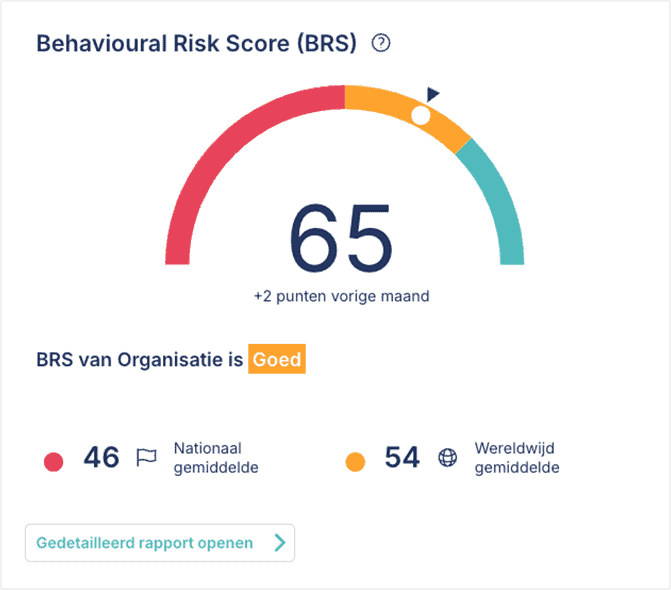Click the help question mark icon

380,44
